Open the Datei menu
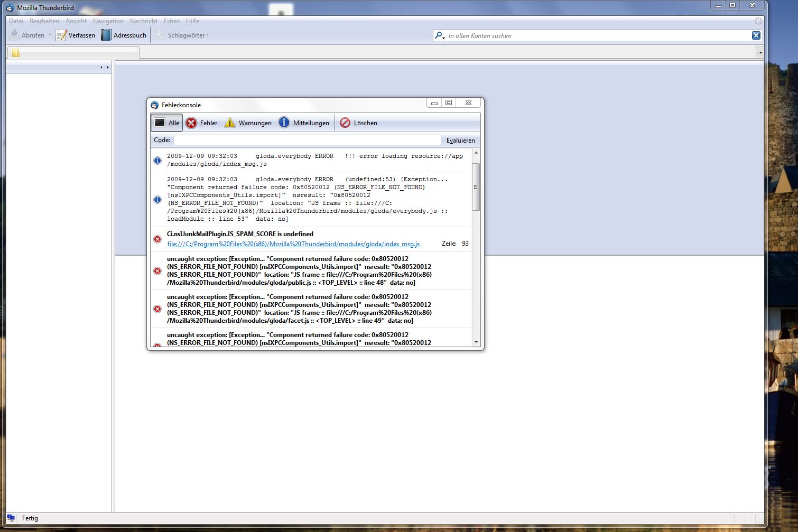The width and height of the screenshot is (798, 532). tap(16, 21)
